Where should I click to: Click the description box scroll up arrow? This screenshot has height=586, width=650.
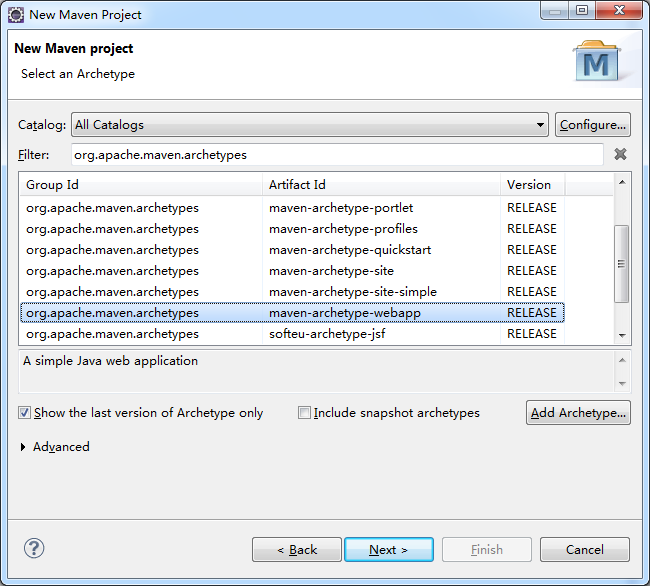point(622,360)
